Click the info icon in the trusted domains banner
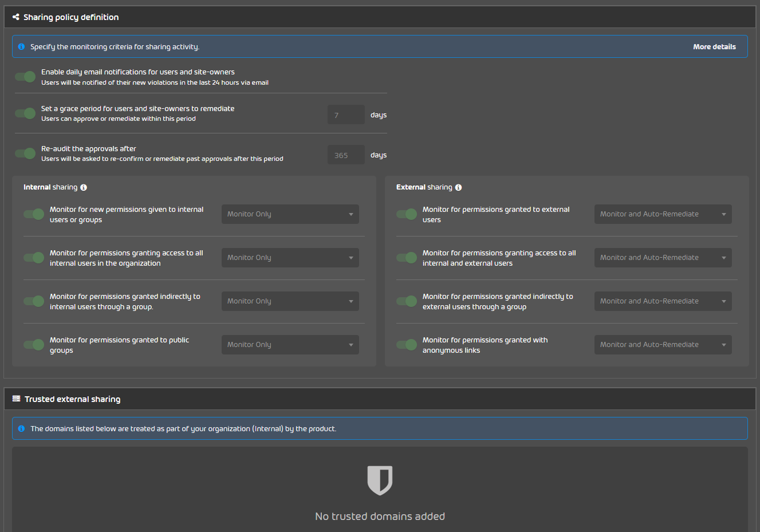The height and width of the screenshot is (532, 760). pyautogui.click(x=21, y=428)
